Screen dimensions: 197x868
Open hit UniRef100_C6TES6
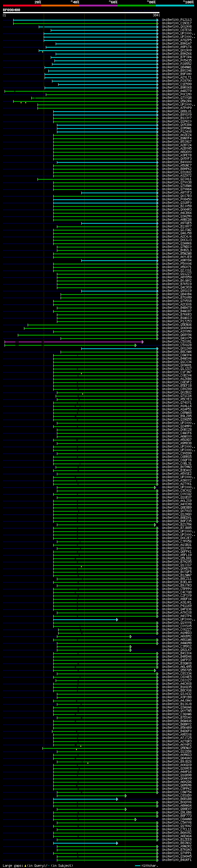pyautogui.click(x=177, y=30)
